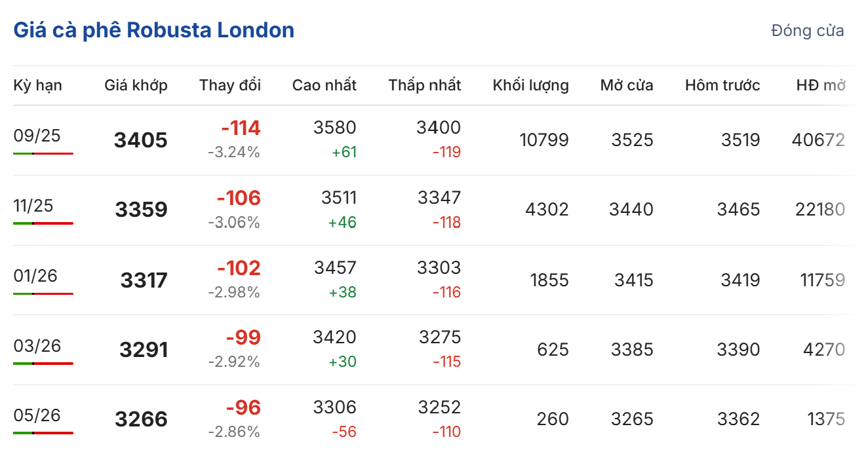Select the "Khối lượng" column header

pyautogui.click(x=531, y=85)
